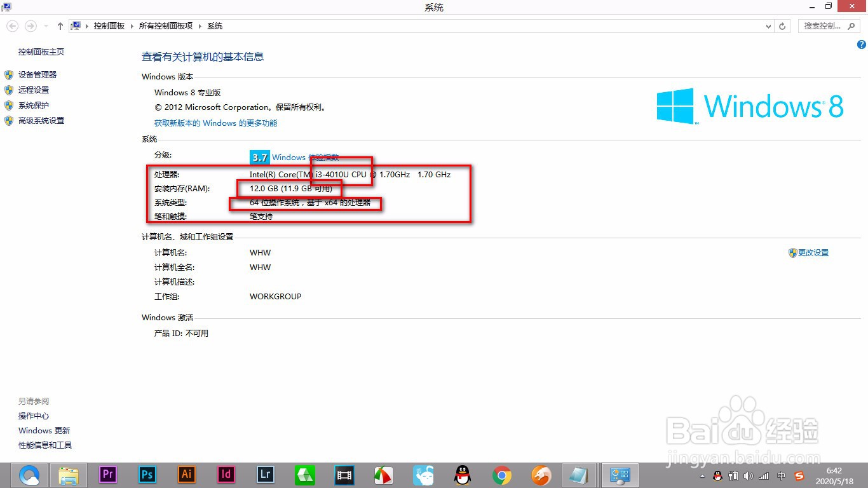Open help via the blue question mark
This screenshot has width=868, height=488.
click(x=862, y=44)
